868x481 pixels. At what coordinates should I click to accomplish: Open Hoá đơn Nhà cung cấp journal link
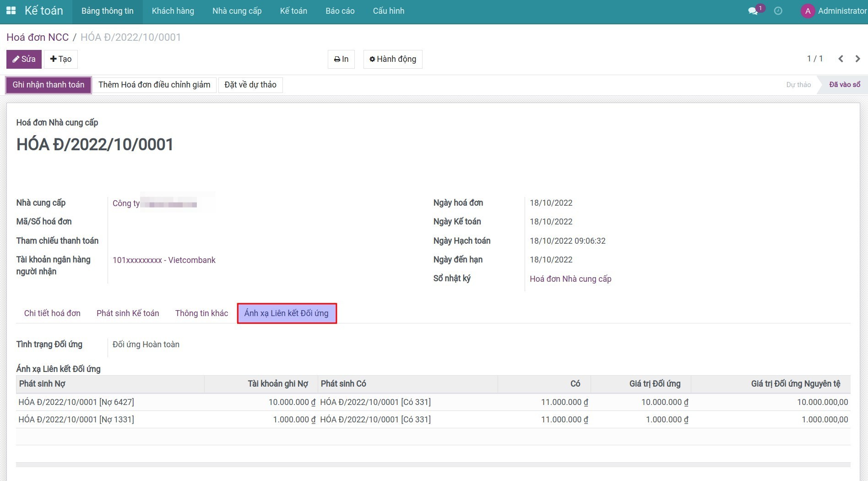pyautogui.click(x=570, y=279)
